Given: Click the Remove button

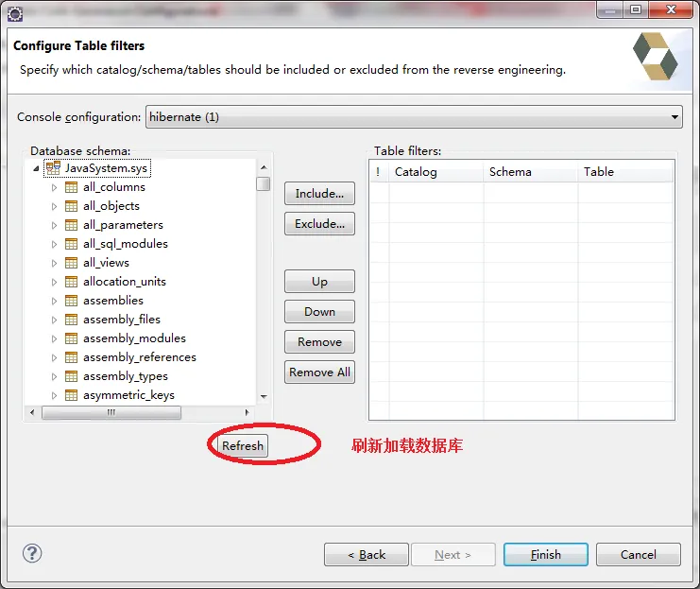Looking at the screenshot, I should click(x=319, y=342).
